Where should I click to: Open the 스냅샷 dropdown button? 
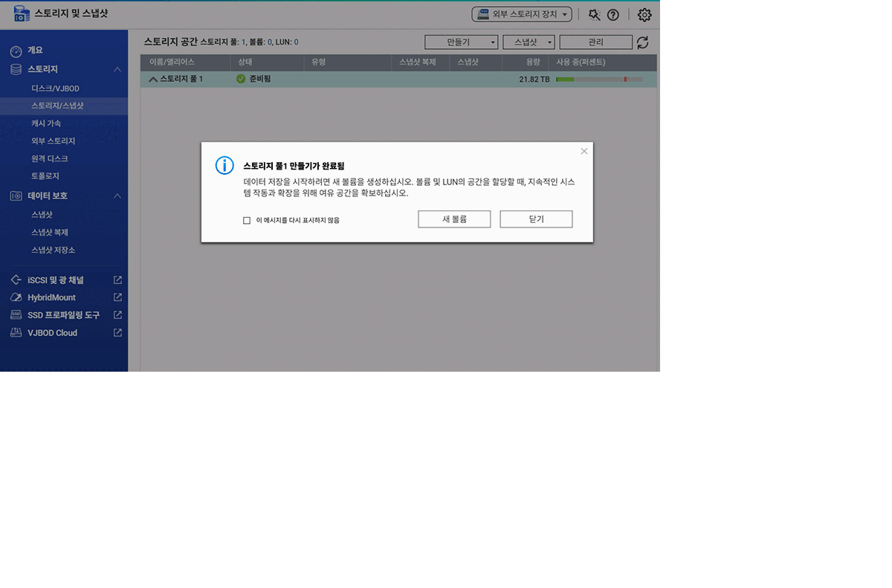pyautogui.click(x=529, y=42)
